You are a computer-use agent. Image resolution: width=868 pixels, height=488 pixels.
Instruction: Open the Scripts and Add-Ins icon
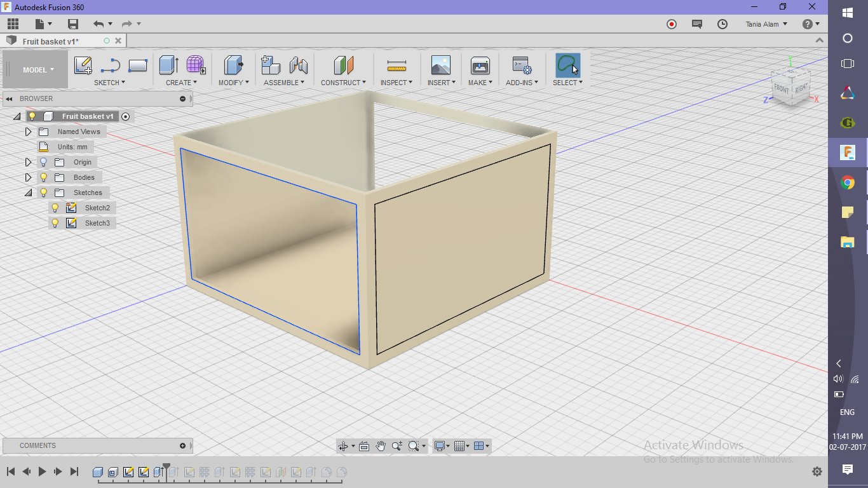coord(522,65)
